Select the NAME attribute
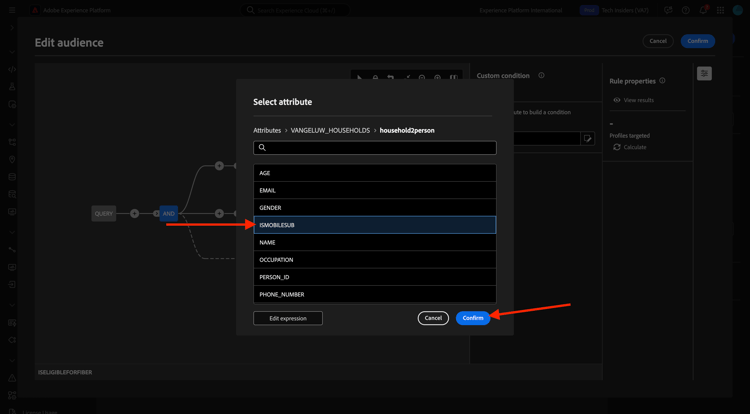The height and width of the screenshot is (414, 750). pos(375,242)
